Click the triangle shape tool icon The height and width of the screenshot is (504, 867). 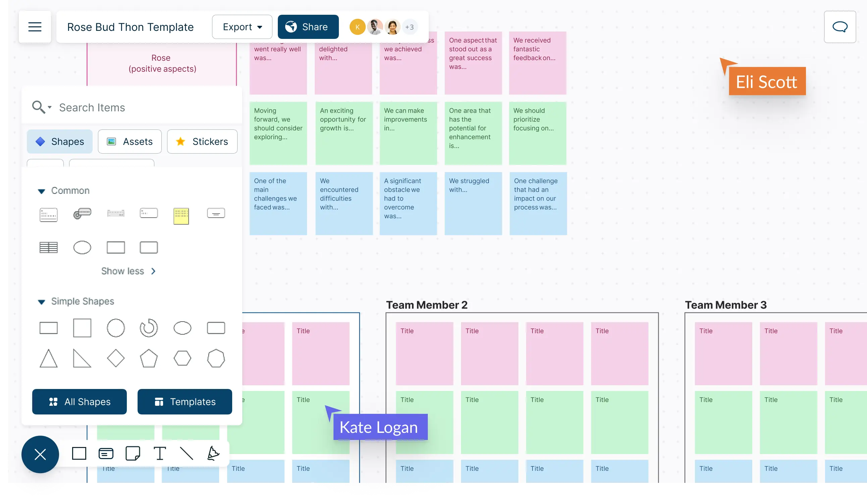click(x=49, y=358)
